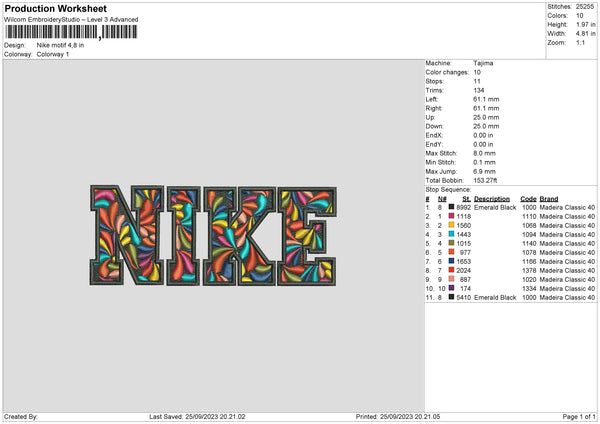Click the EndY value '0.00 in'
Viewport: 600px width, 424px height.
coord(483,144)
